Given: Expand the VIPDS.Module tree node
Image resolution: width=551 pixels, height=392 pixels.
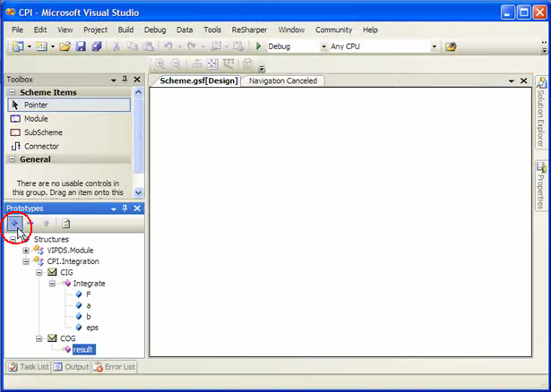Looking at the screenshot, I should [x=26, y=251].
